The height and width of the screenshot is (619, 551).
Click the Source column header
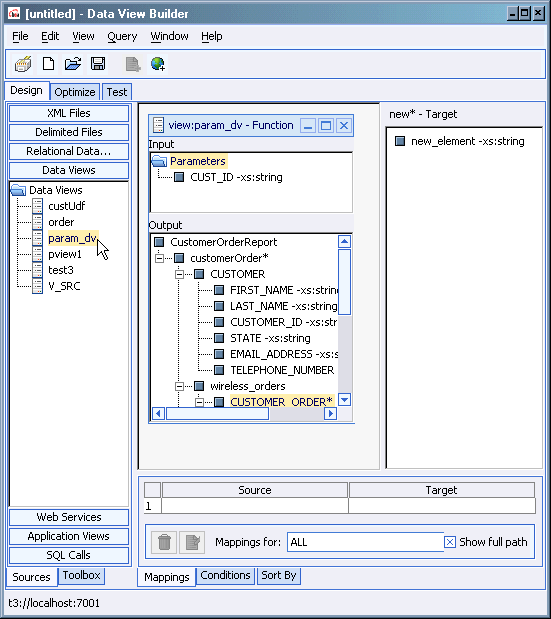(x=255, y=490)
